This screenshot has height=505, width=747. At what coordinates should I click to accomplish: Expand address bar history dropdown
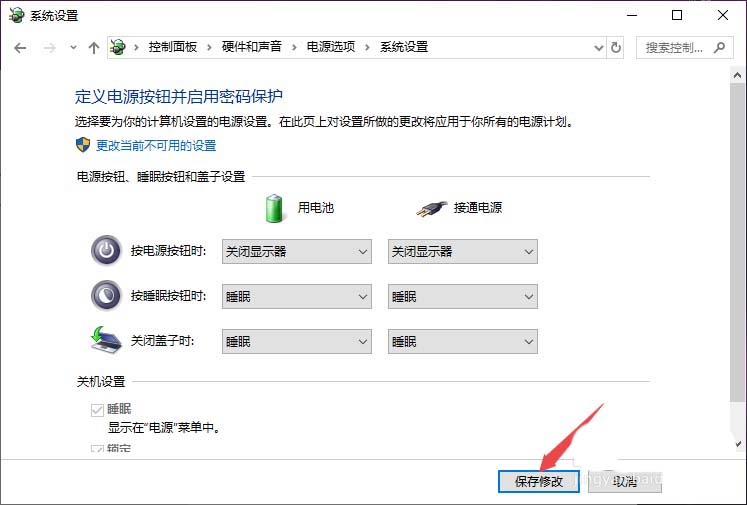pos(599,48)
